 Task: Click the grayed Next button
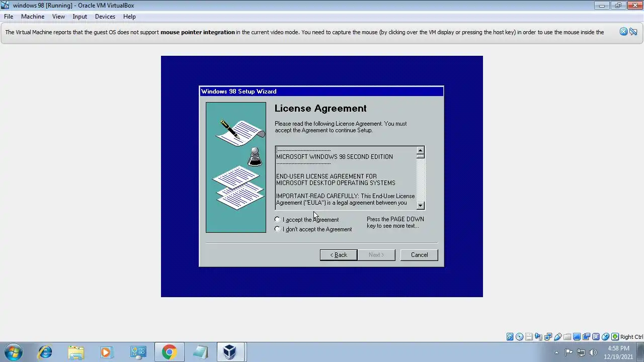tap(376, 255)
